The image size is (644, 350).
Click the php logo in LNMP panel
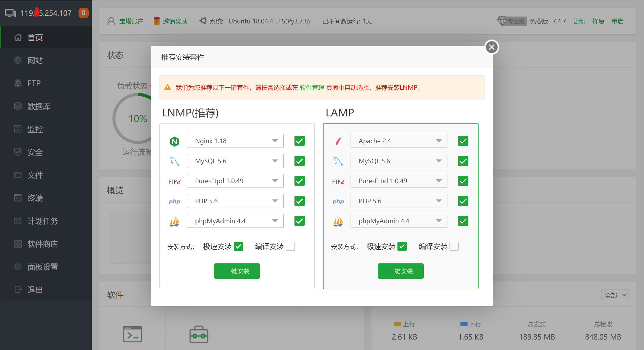tap(175, 201)
